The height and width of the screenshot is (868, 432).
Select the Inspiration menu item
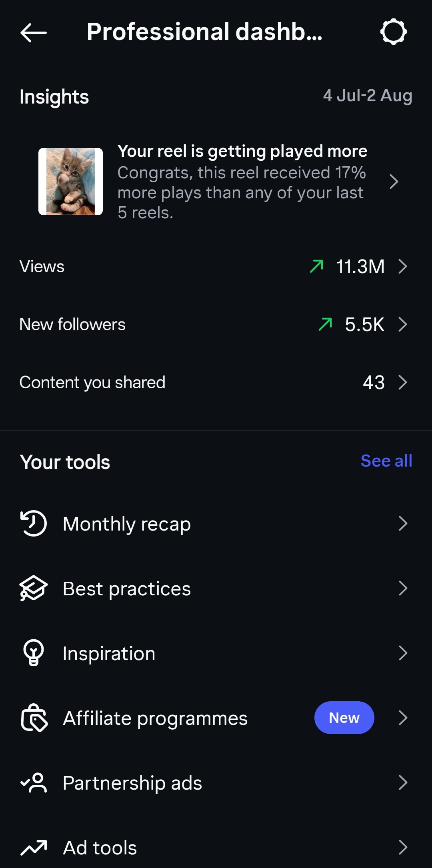(x=216, y=653)
